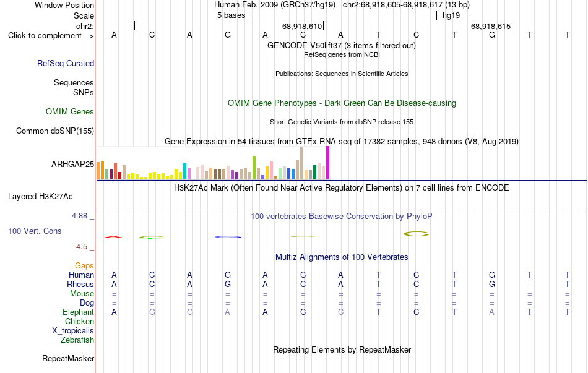
Task: Select the Zebrafish species row label
Action: click(77, 340)
